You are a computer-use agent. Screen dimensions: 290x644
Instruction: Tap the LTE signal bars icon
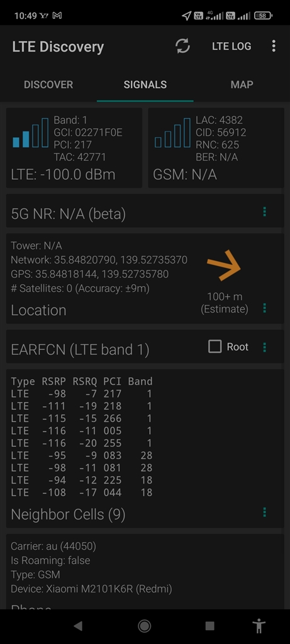tap(30, 133)
